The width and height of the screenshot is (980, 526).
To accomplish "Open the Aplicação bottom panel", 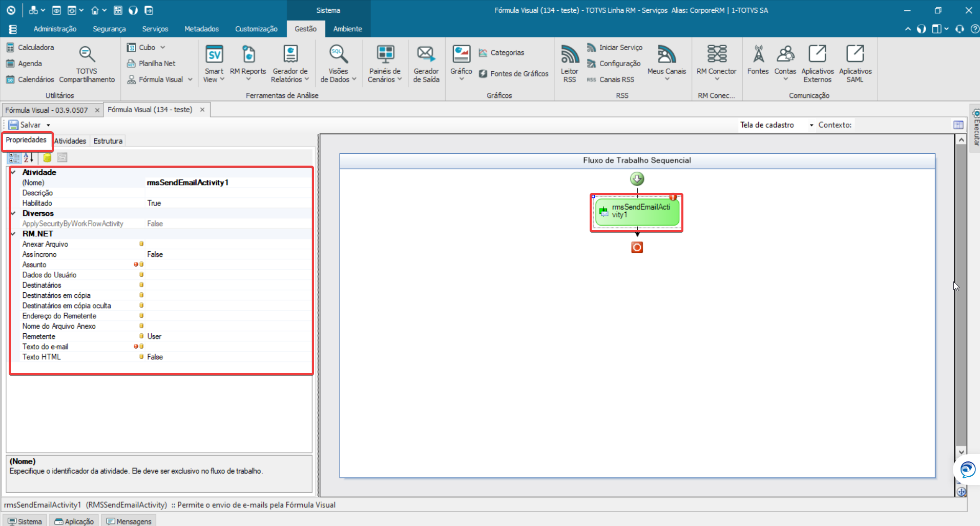I will 74,521.
